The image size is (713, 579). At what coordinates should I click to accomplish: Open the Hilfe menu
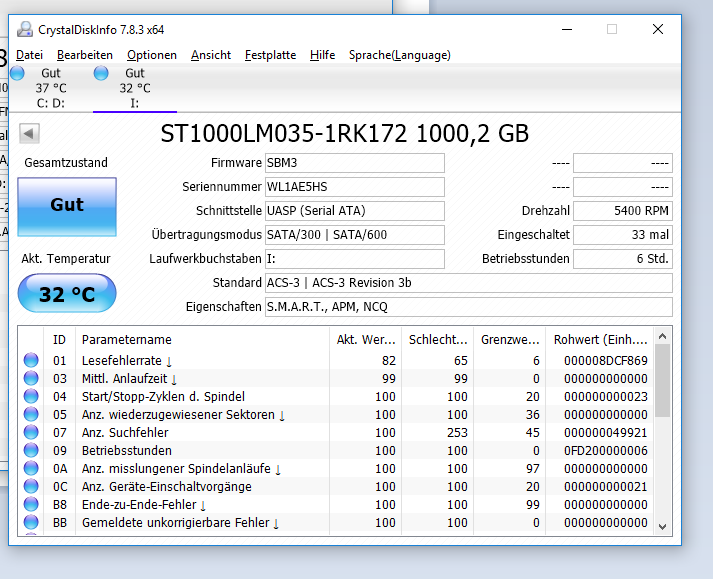coord(322,55)
